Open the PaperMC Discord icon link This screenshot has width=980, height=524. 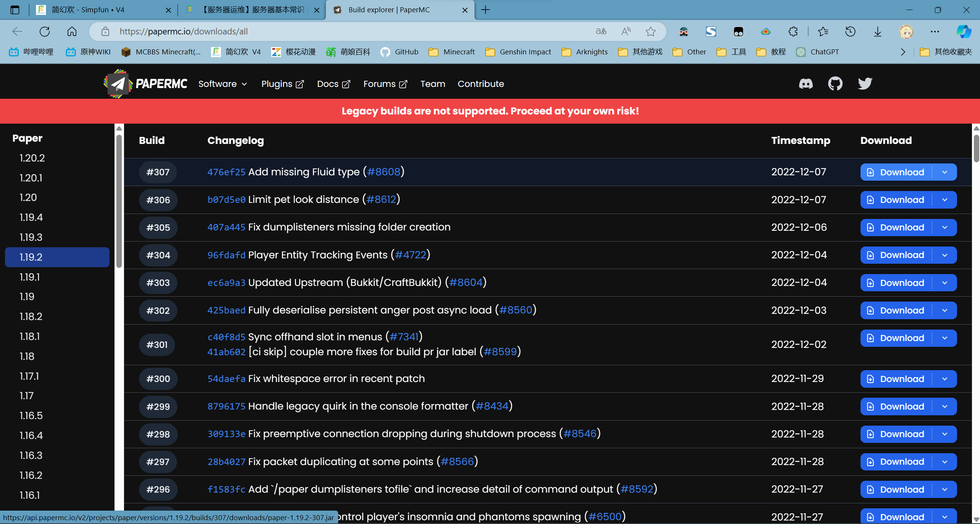click(806, 84)
